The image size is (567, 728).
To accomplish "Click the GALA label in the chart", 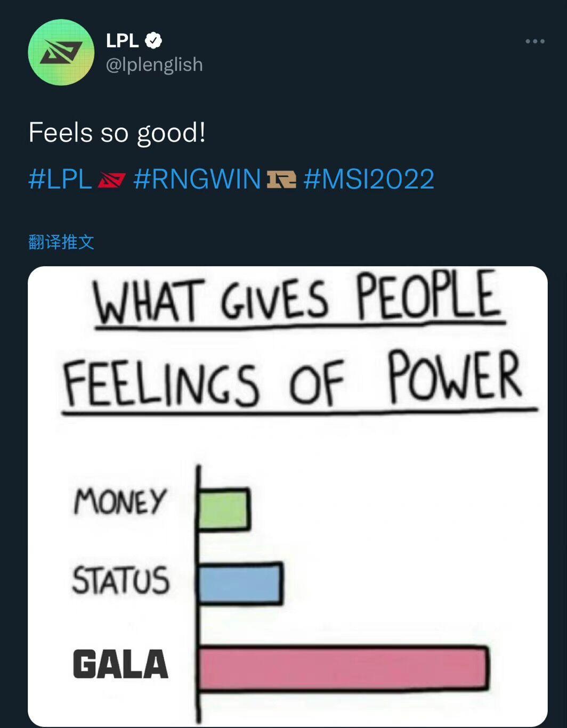I will coord(120,664).
